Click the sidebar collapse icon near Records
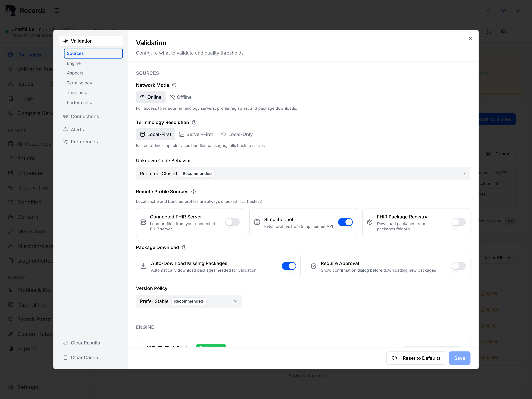This screenshot has height=399, width=532. 57,11
